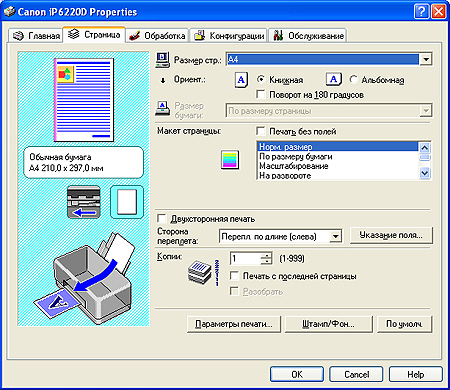Confirm with the OK button
Screen dimensions: 450x390
(297, 374)
